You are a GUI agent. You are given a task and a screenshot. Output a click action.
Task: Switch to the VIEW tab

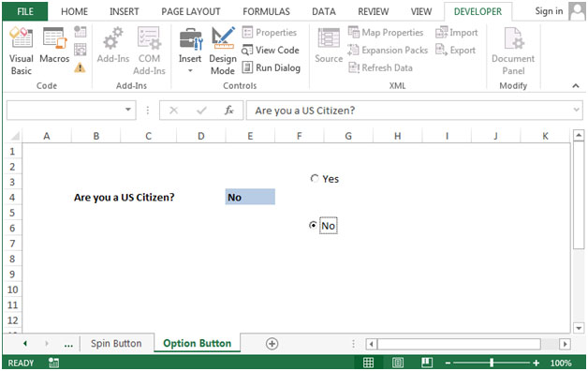pos(421,11)
